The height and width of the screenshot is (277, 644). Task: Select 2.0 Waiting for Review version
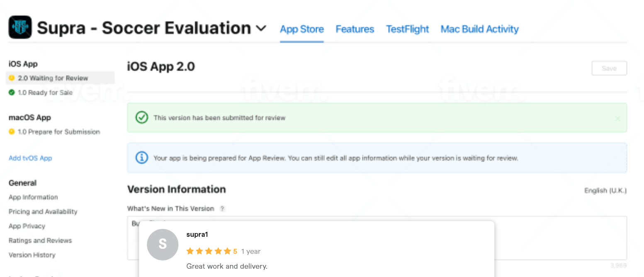pos(53,78)
